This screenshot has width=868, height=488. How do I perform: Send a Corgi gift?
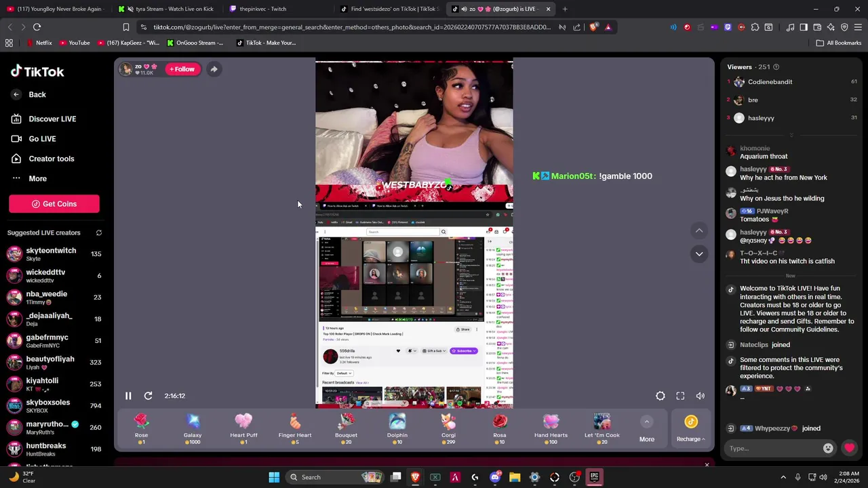pyautogui.click(x=448, y=428)
